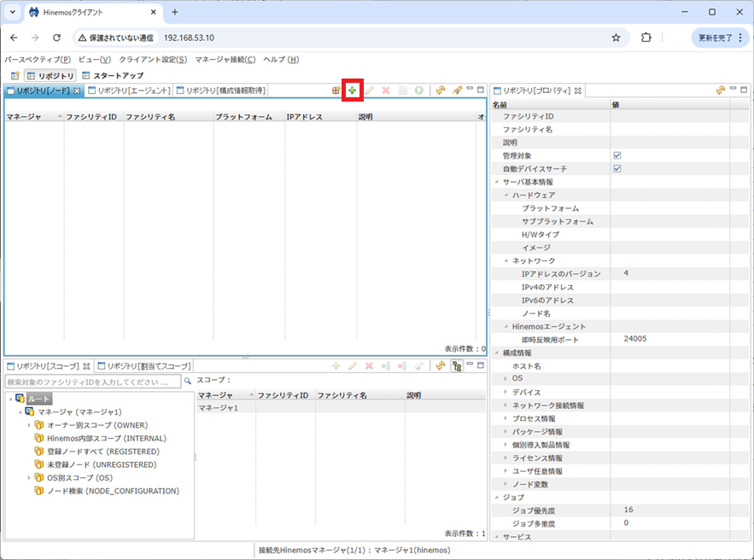Open the ヘルプ(H) menu
754x560 pixels.
281,60
